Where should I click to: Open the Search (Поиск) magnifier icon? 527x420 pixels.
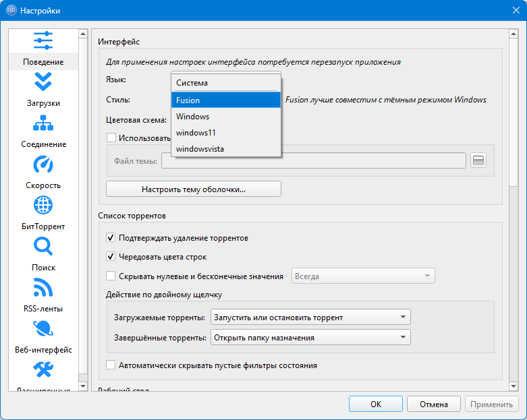43,247
